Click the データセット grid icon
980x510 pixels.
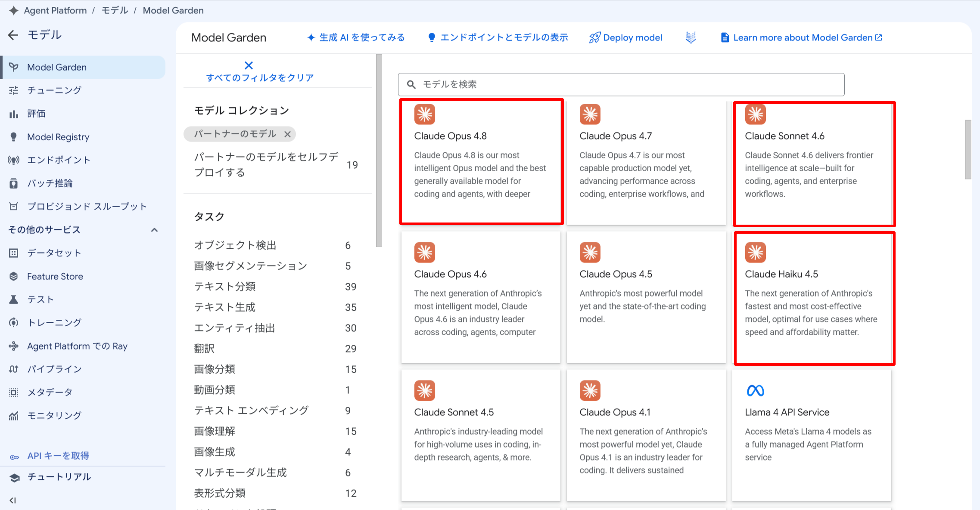point(14,253)
